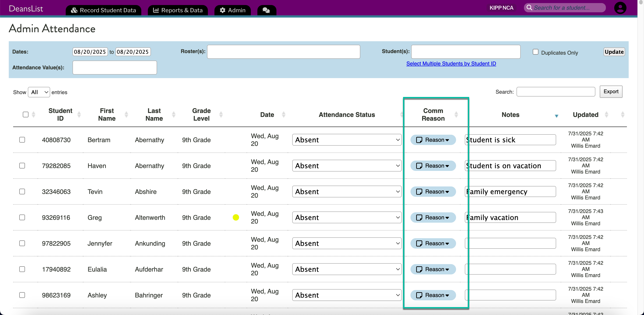Viewport: 644px width, 315px height.
Task: Select Jennyfer Ankunding's row checkbox
Action: 22,243
